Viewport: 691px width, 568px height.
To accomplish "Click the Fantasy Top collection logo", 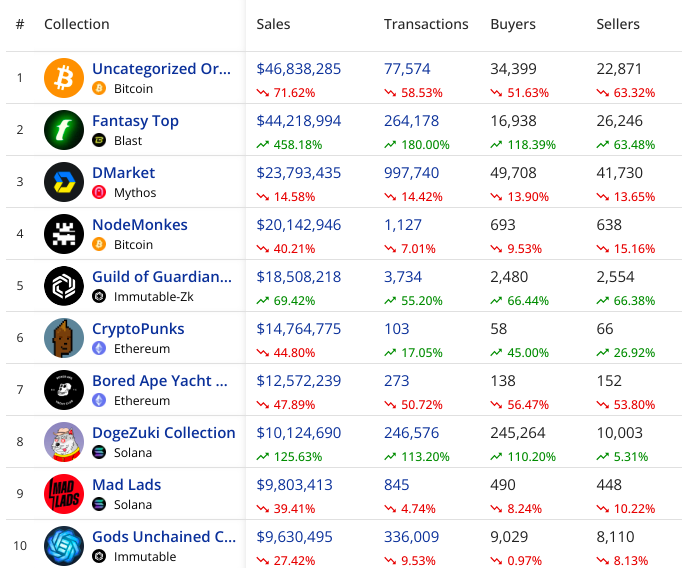I will tap(64, 130).
